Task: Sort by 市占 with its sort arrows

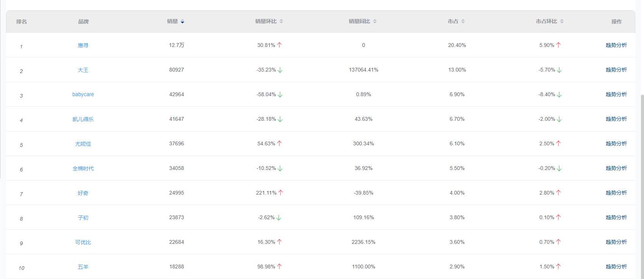Action: (463, 22)
